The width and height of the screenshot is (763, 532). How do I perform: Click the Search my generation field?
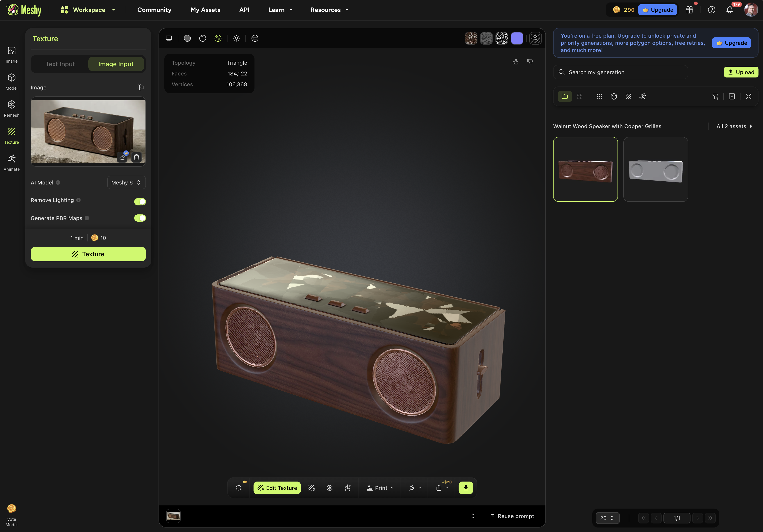(620, 72)
